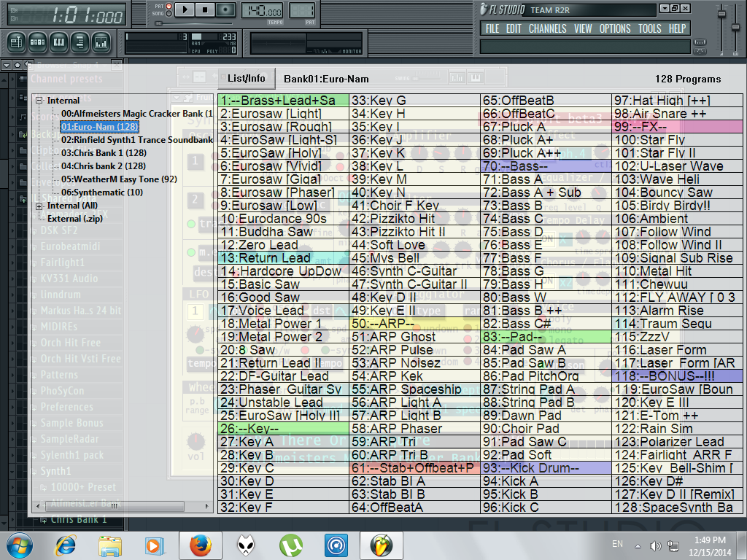This screenshot has height=560, width=747.
Task: Select program 61:--Stab+Offbeat+P
Action: tap(414, 468)
